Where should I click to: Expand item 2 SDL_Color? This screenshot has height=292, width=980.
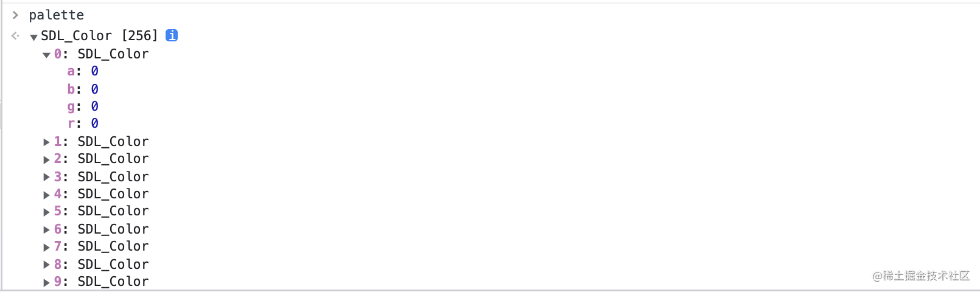coord(46,159)
